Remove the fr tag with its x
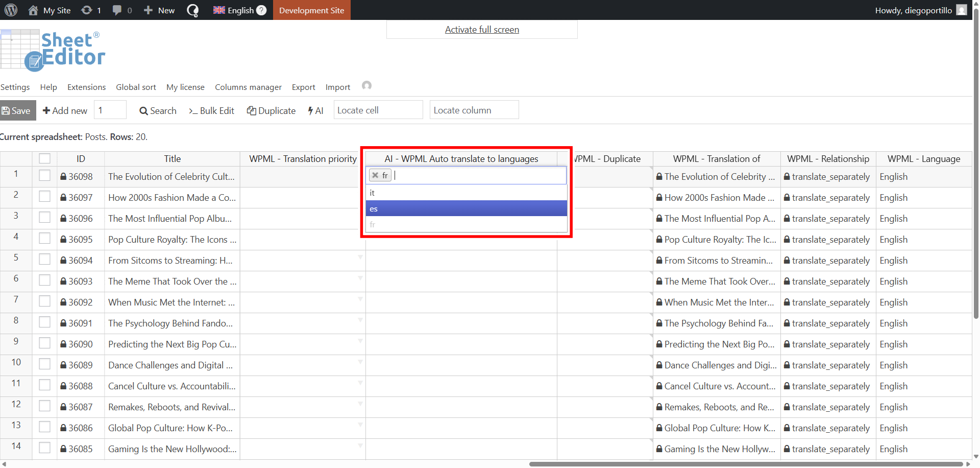This screenshot has height=468, width=980. 375,175
